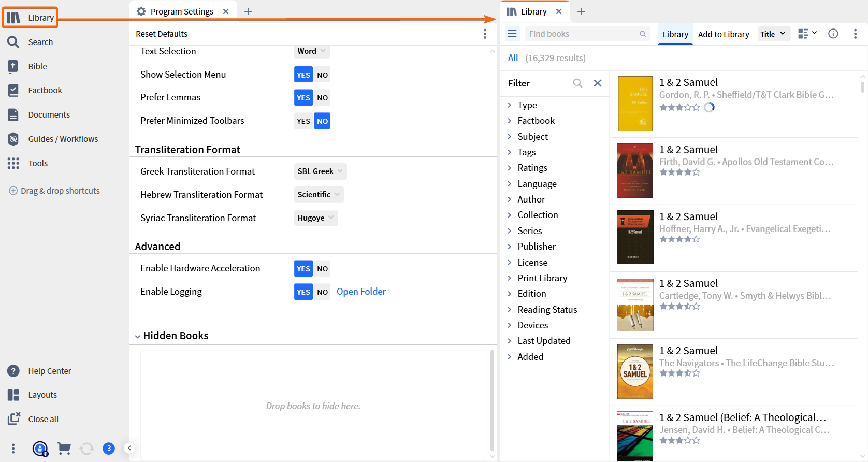This screenshot has width=868, height=462.
Task: Rate Hoffner's 1 & 2 Samuel stars
Action: click(x=679, y=239)
